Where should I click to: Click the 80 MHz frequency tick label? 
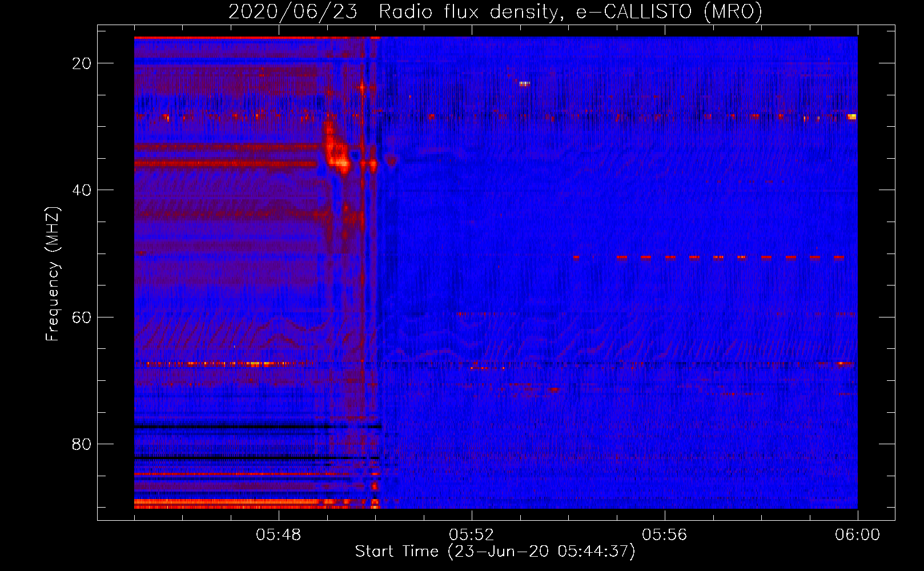(x=82, y=444)
